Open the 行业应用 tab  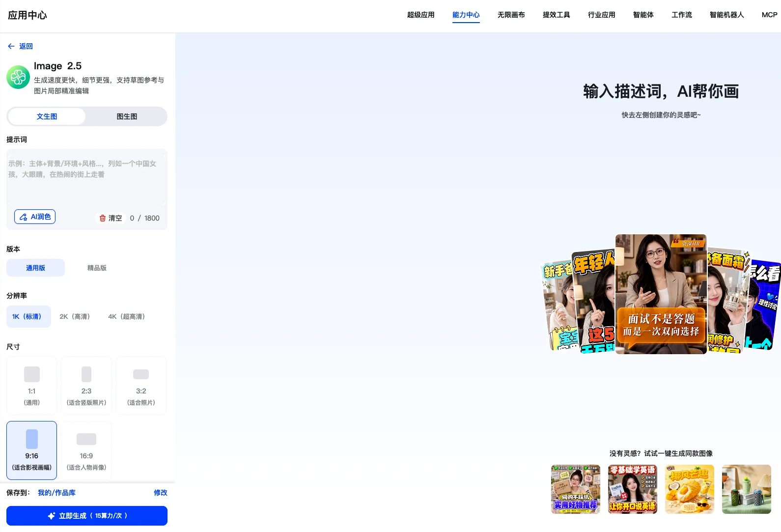point(602,15)
